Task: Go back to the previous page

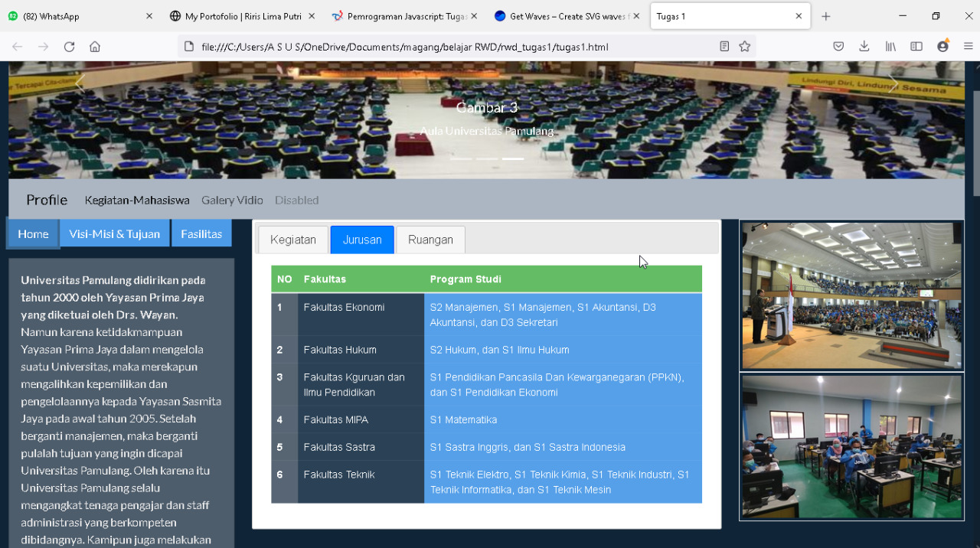Action: point(18,47)
